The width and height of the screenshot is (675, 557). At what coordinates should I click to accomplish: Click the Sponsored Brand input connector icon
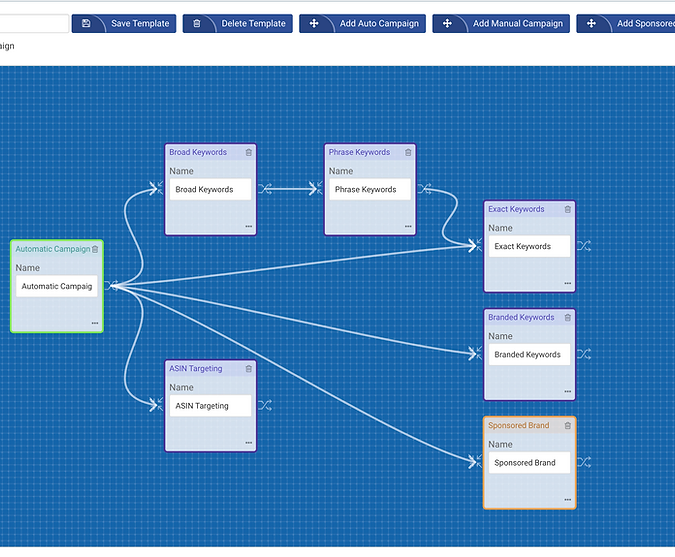tap(479, 461)
